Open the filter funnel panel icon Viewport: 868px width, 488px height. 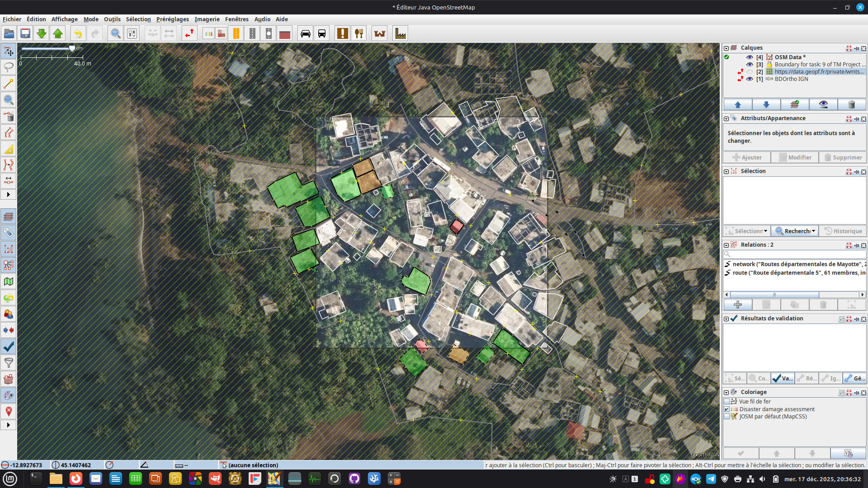(x=9, y=363)
